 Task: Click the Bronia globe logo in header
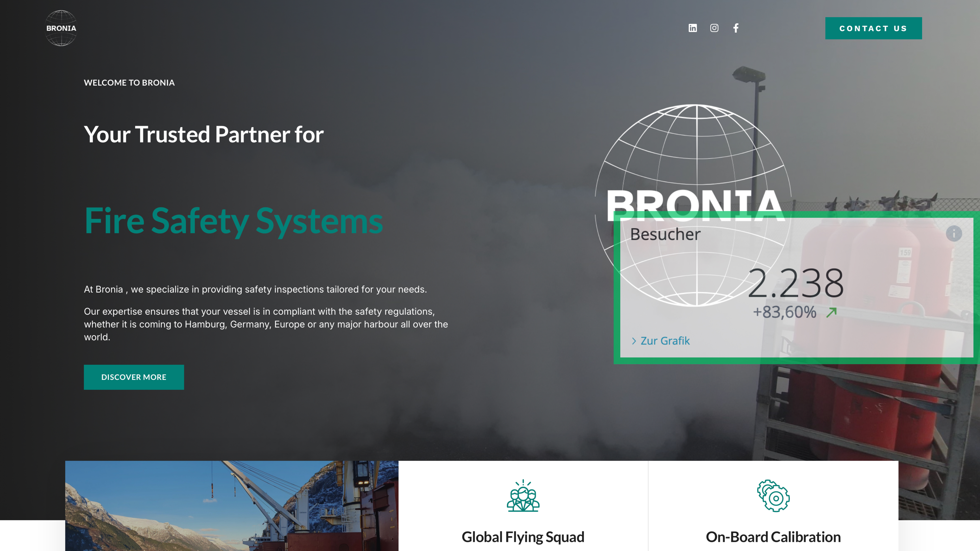pos(61,28)
